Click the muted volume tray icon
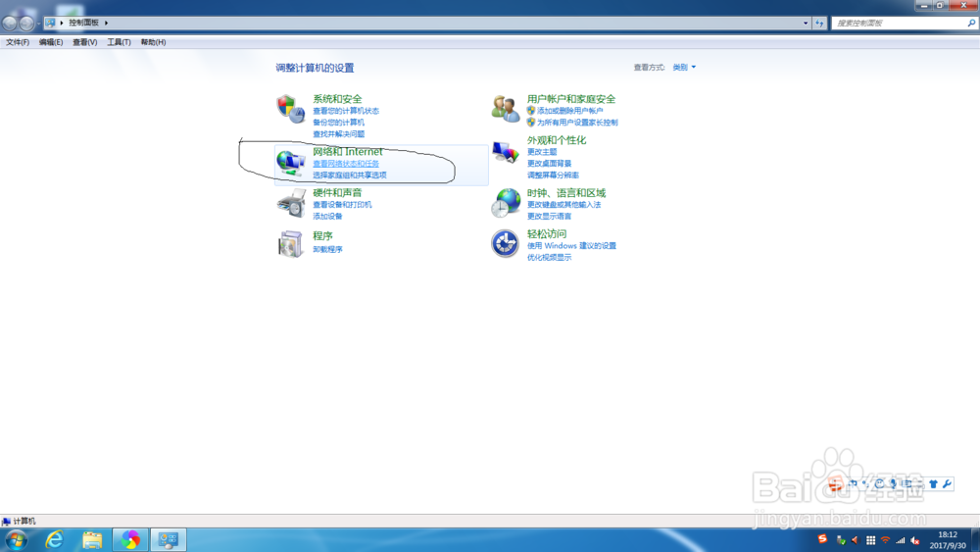 [x=915, y=541]
